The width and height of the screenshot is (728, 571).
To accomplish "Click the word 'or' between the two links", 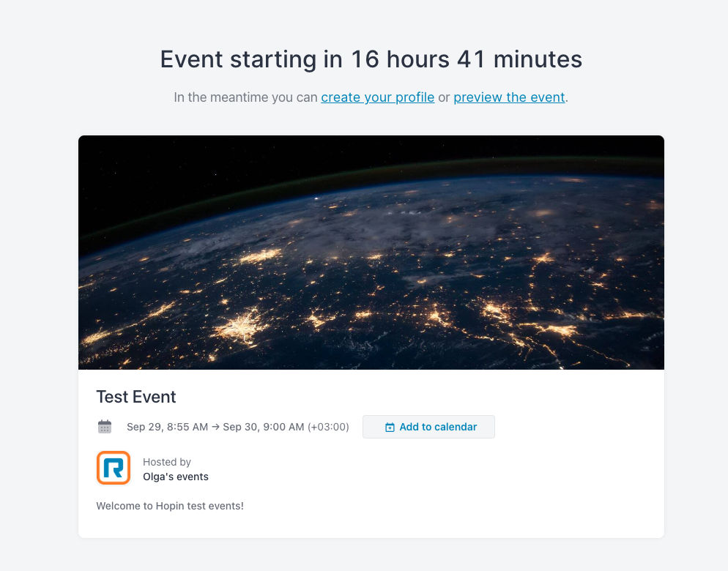I will [x=444, y=98].
